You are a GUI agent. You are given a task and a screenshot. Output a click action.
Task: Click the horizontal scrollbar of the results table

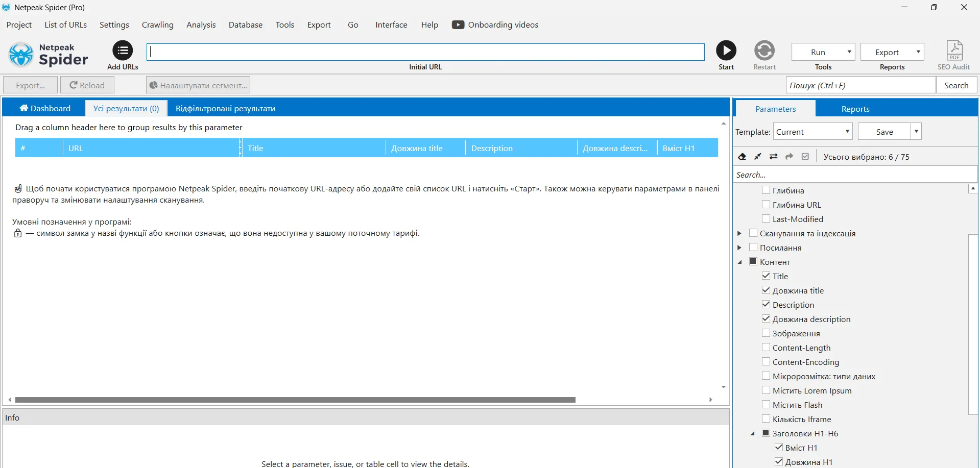point(295,400)
